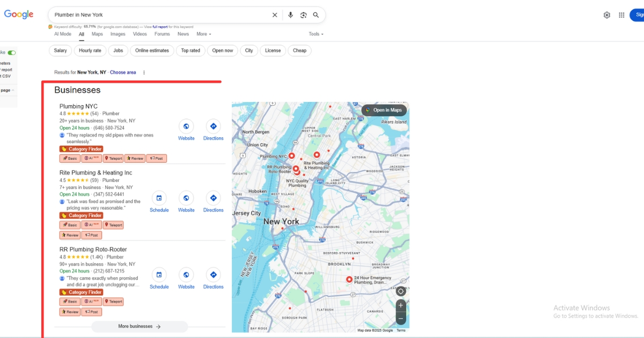Open the three-dot menu beside Choose area
Image resolution: width=644 pixels, height=338 pixels.
point(144,72)
